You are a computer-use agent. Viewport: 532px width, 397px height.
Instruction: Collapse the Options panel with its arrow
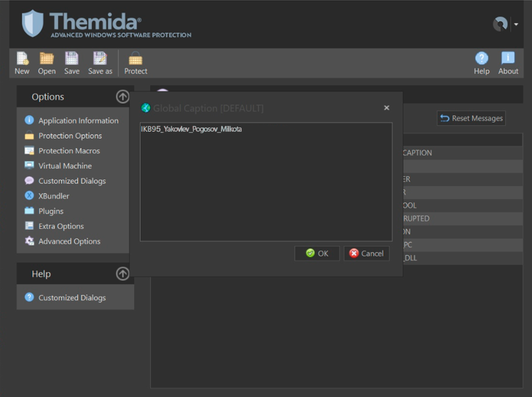[x=123, y=97]
